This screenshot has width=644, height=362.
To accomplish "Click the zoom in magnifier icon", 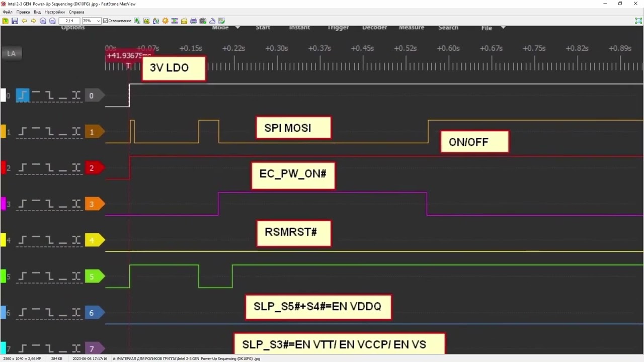I will point(43,21).
